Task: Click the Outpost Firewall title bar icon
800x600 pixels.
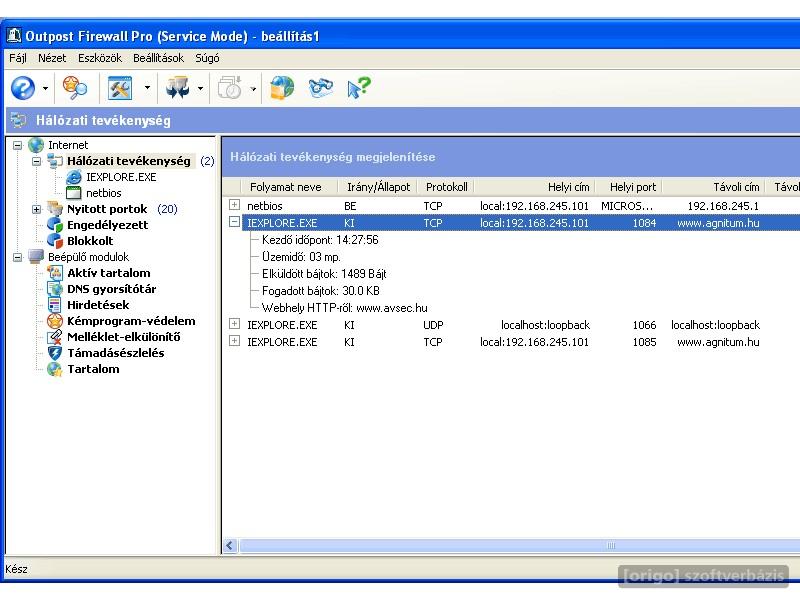Action: coord(14,36)
